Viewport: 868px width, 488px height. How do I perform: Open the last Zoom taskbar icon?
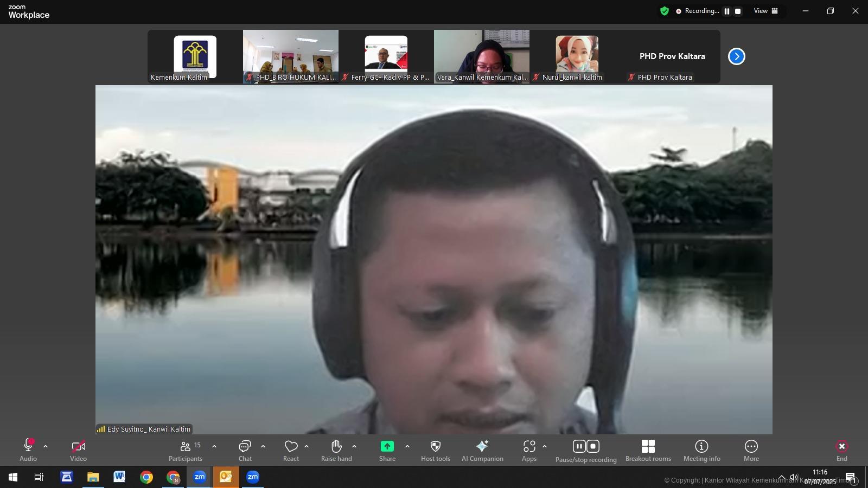(253, 477)
